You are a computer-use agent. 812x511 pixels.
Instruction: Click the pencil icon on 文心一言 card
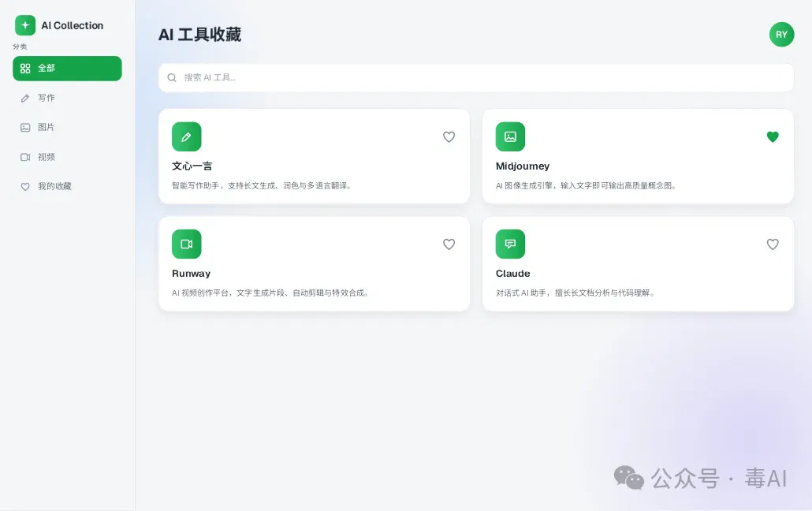pos(186,137)
